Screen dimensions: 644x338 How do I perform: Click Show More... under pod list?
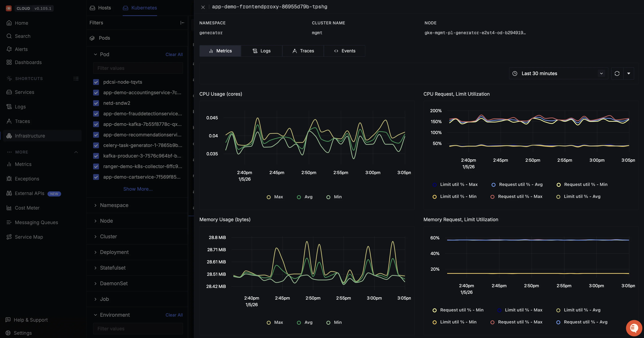(x=138, y=189)
